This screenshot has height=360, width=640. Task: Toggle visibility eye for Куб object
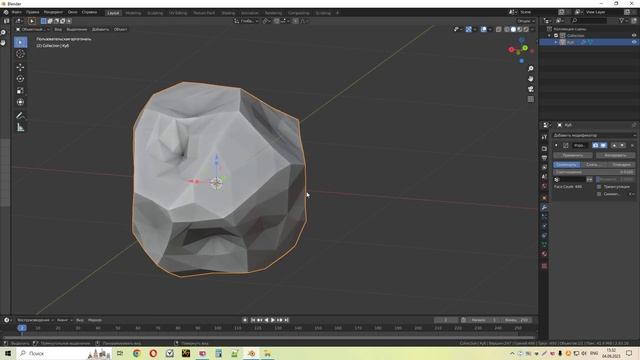(x=634, y=42)
